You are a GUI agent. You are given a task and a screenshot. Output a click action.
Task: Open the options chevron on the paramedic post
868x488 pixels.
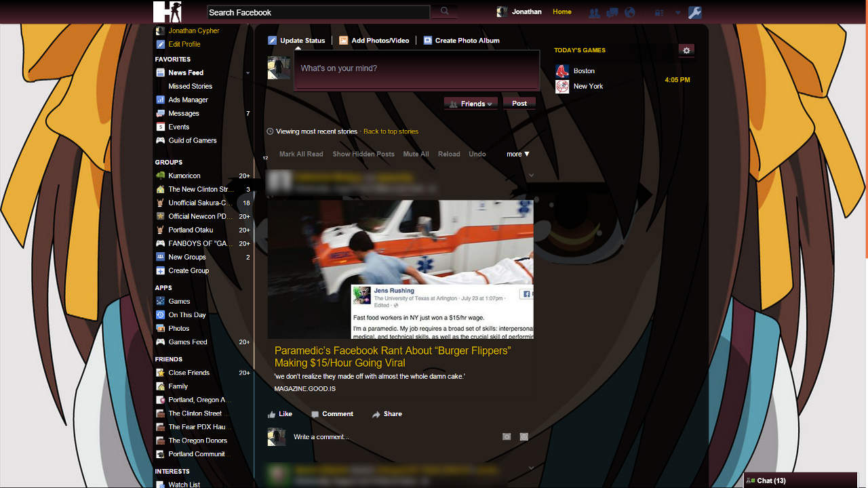coord(531,176)
